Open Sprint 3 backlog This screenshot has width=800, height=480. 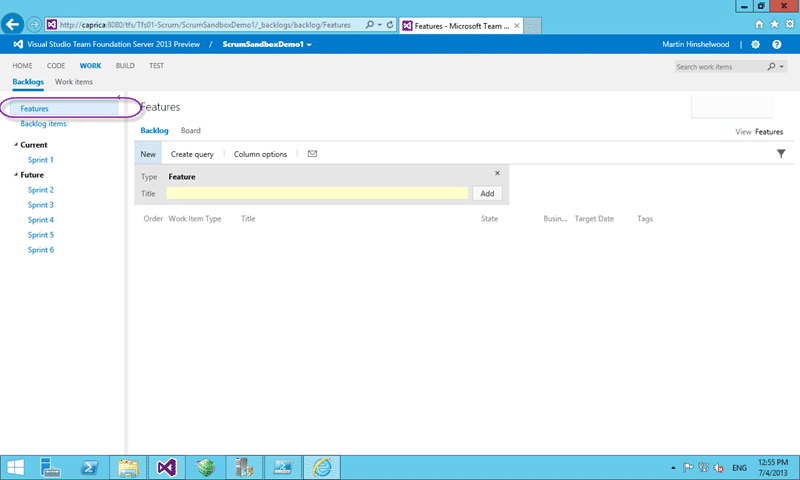(41, 205)
